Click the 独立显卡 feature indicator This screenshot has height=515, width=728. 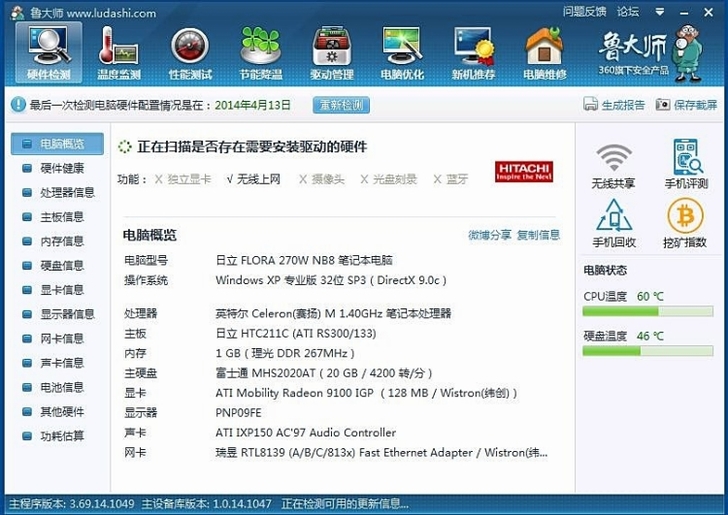coord(182,179)
